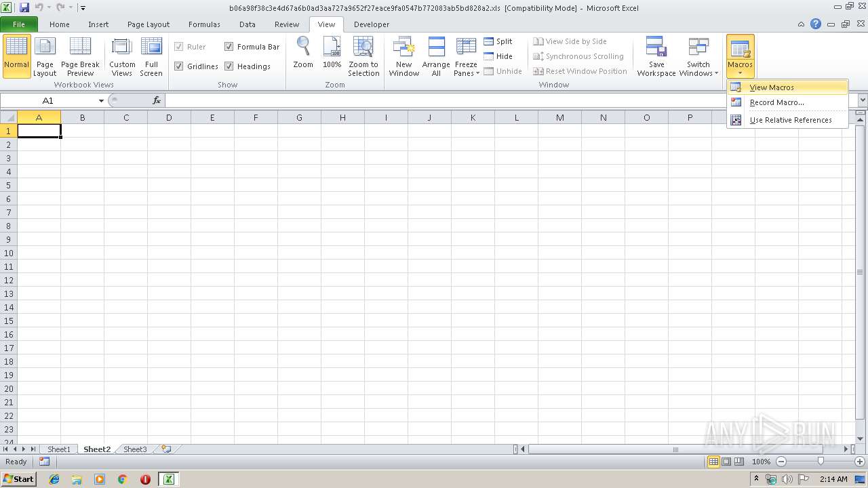Select Page Break Preview in status bar

point(739,462)
